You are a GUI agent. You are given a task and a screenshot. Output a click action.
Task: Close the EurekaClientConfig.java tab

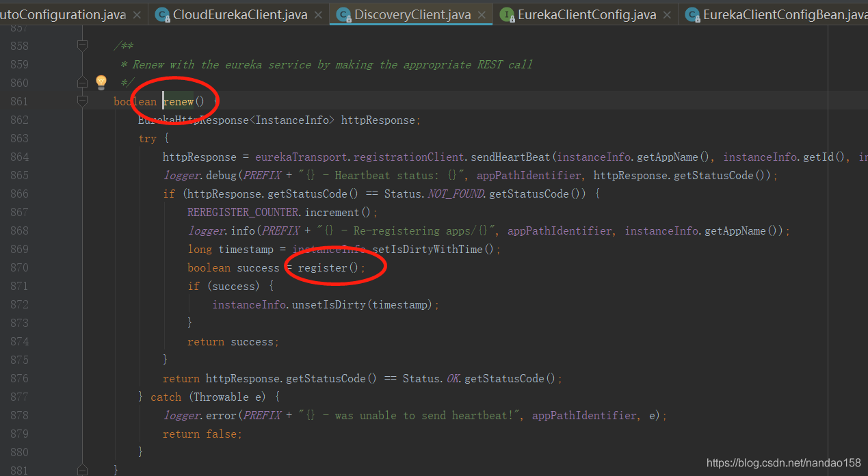pyautogui.click(x=668, y=15)
